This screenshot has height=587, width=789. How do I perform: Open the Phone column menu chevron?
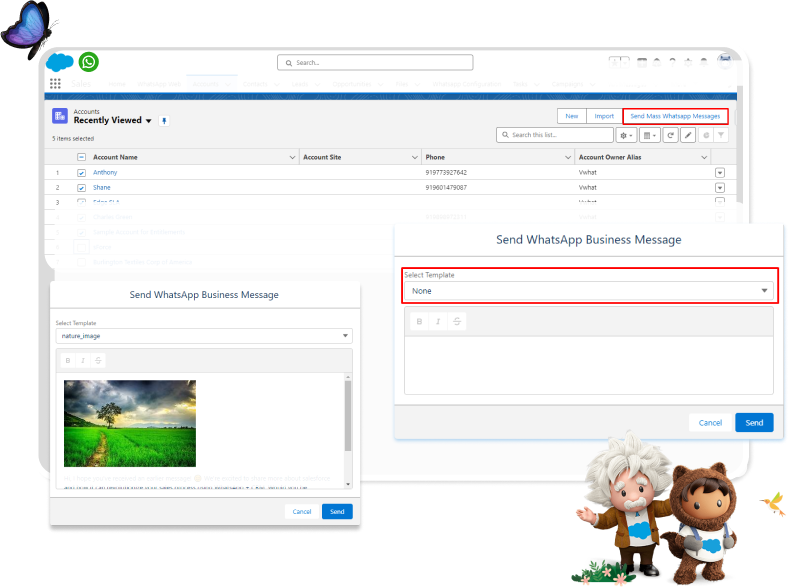tap(568, 157)
